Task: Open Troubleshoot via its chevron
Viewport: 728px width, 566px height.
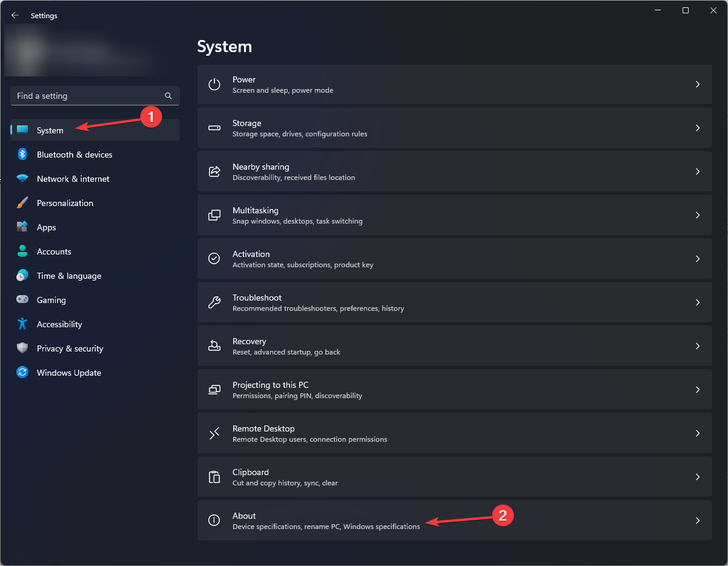Action: coord(698,303)
